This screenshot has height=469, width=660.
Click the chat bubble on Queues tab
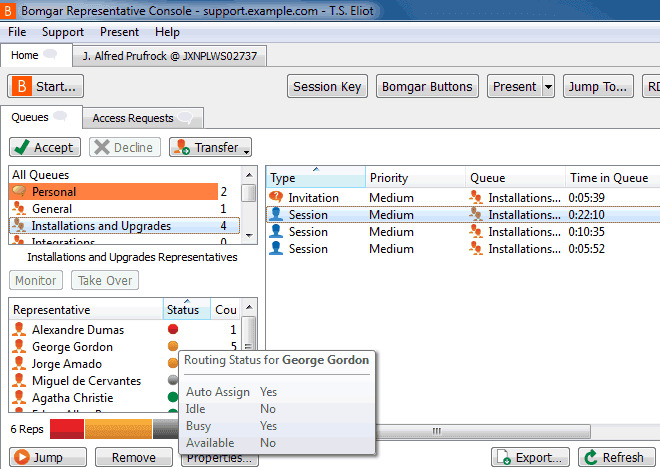point(60,116)
